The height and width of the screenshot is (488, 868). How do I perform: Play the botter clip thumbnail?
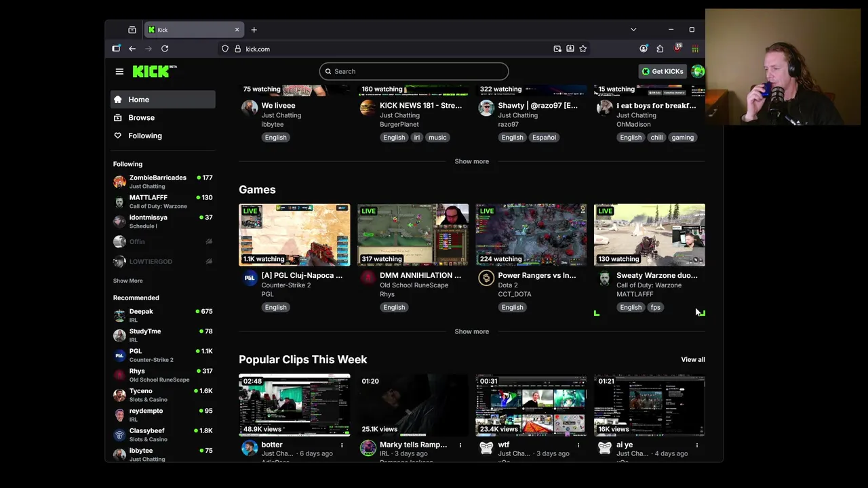(294, 405)
